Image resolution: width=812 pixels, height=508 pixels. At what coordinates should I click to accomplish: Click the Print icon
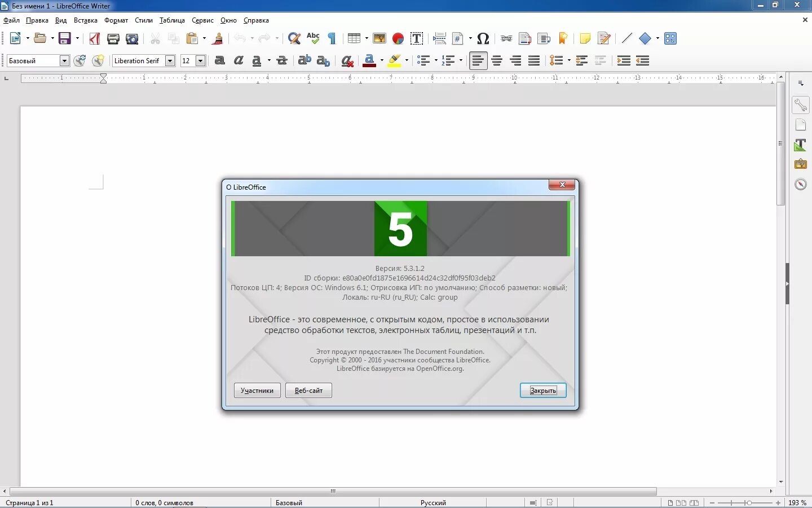113,38
